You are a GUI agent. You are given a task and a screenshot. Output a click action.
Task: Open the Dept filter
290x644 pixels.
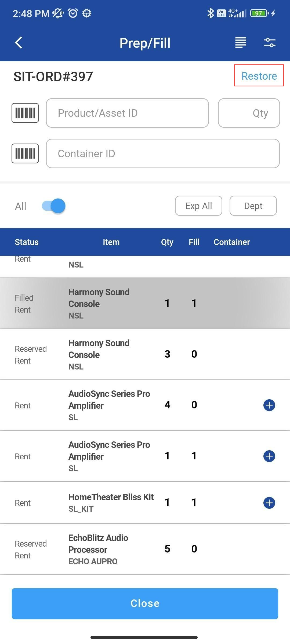click(x=253, y=206)
